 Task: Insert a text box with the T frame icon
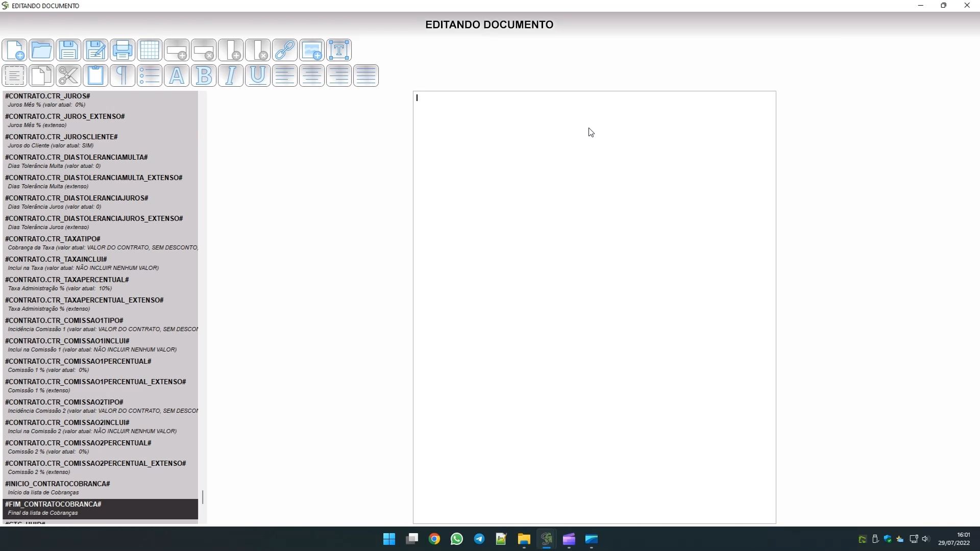(x=339, y=50)
